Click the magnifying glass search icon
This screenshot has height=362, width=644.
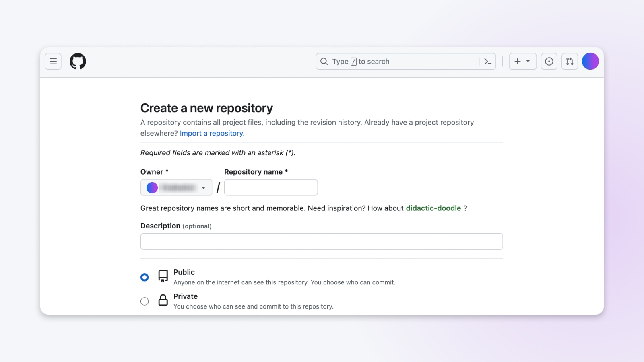click(324, 61)
